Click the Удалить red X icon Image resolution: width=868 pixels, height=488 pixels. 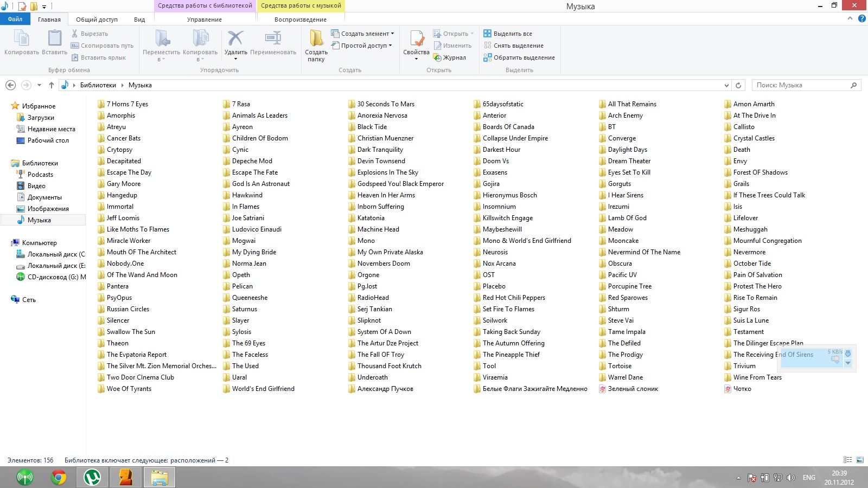click(235, 38)
